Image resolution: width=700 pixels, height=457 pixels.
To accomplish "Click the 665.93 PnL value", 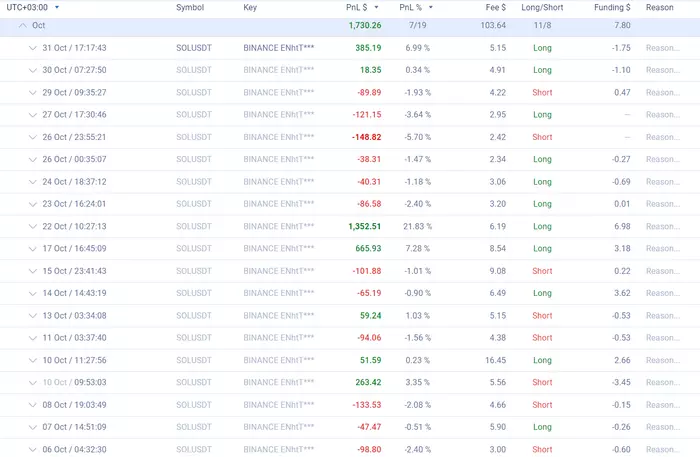I will pos(368,249).
